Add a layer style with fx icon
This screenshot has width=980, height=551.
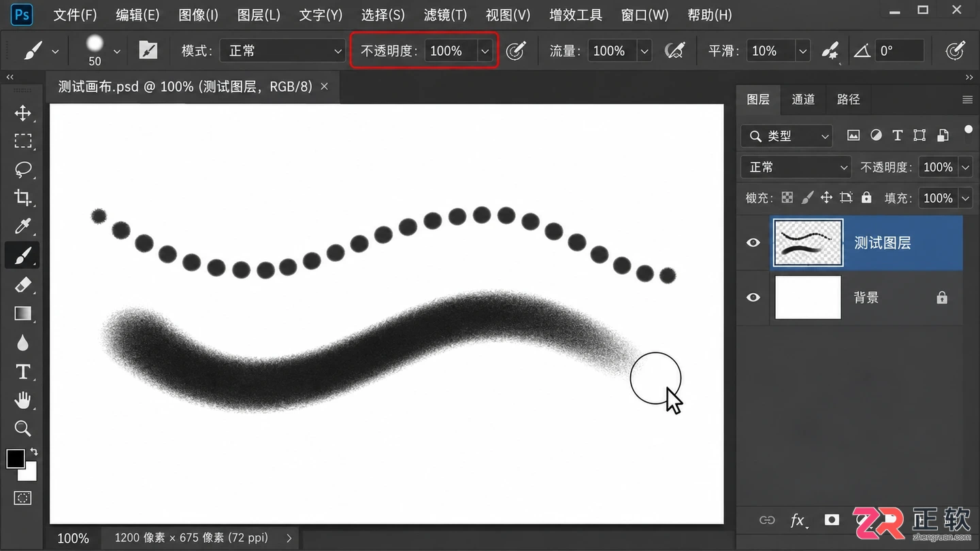tap(799, 520)
